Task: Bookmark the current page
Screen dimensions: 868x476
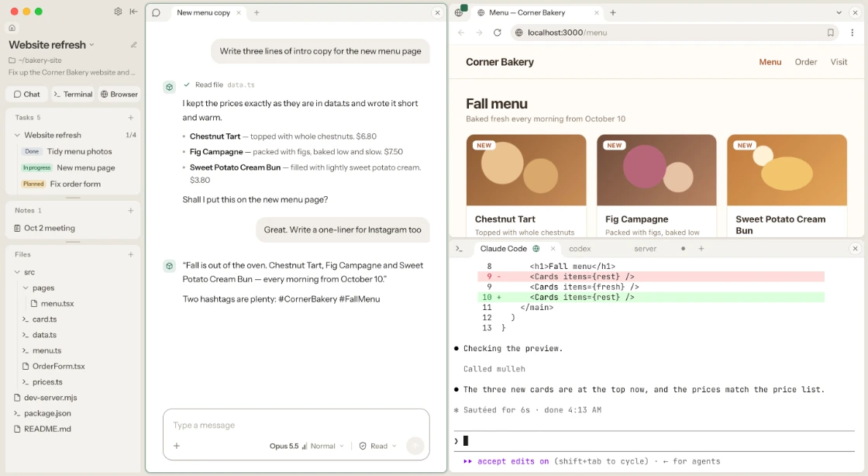Action: pyautogui.click(x=830, y=33)
